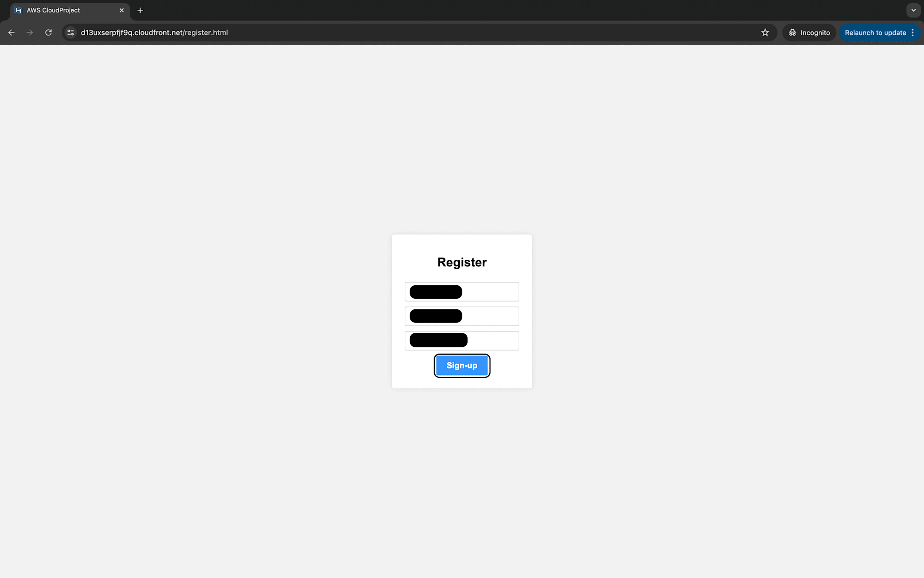This screenshot has width=924, height=578.
Task: Toggle Incognito browsing mode
Action: pyautogui.click(x=809, y=32)
